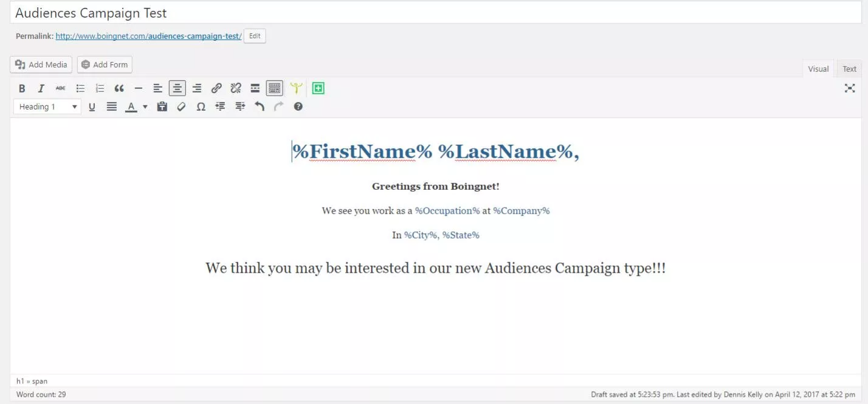Increase the paragraph indent
The image size is (868, 404).
pyautogui.click(x=241, y=106)
